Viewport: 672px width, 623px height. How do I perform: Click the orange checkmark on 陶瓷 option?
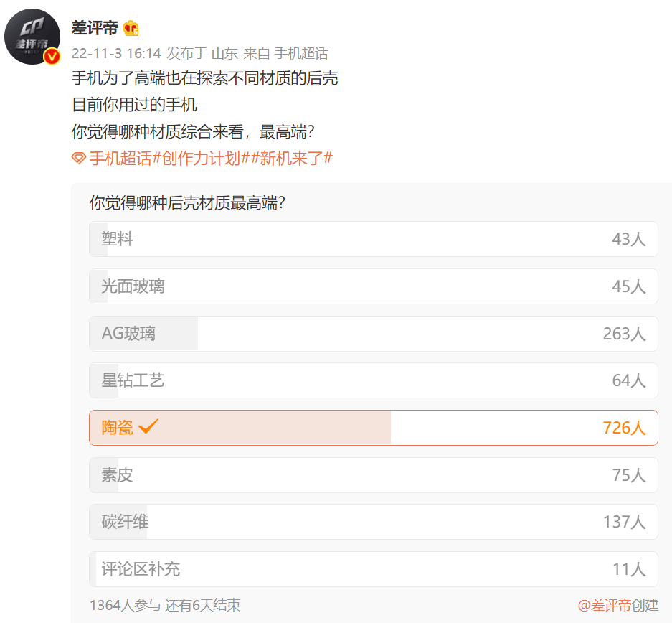[148, 426]
